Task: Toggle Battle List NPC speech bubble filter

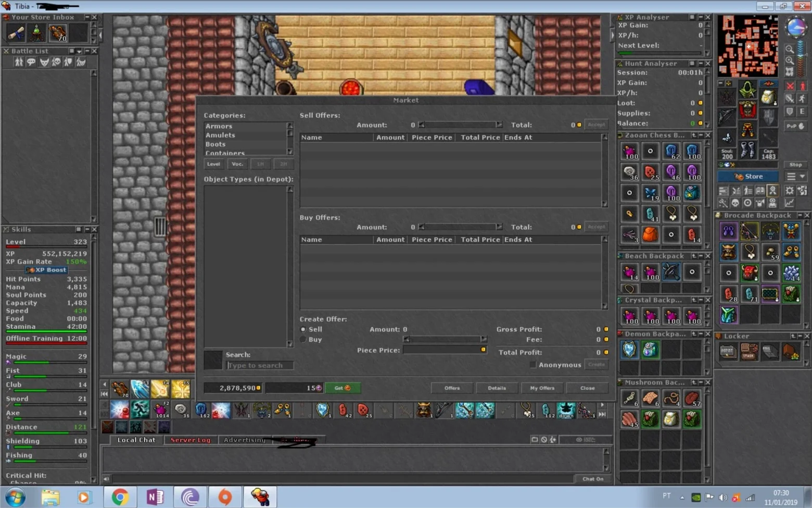Action: pyautogui.click(x=31, y=62)
